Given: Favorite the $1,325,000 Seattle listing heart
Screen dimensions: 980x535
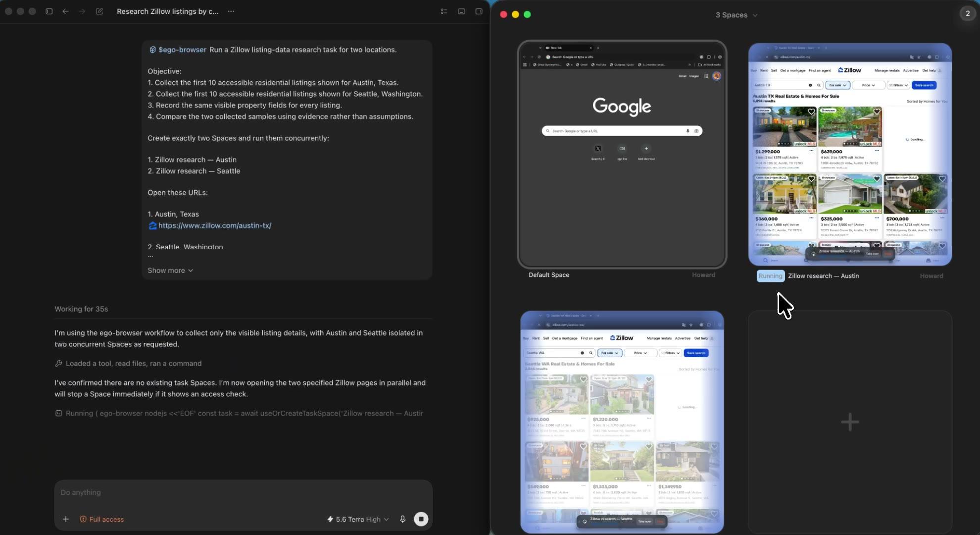Looking at the screenshot, I should coord(648,447).
